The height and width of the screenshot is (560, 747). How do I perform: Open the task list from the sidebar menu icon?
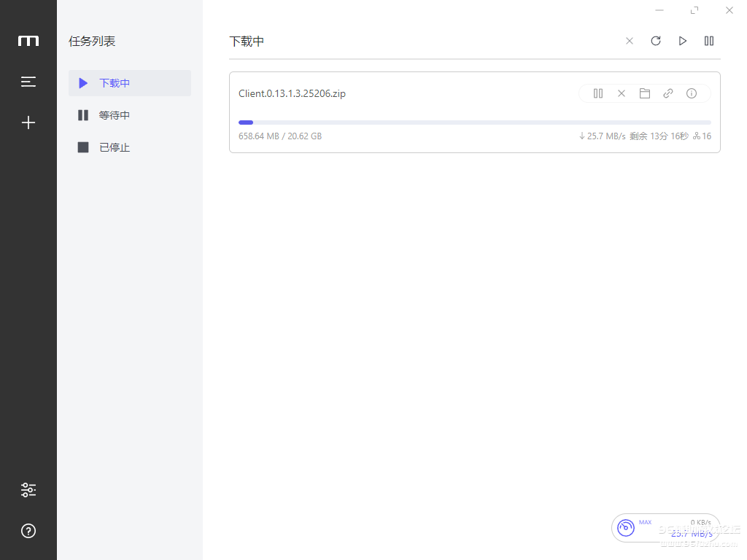tap(28, 82)
